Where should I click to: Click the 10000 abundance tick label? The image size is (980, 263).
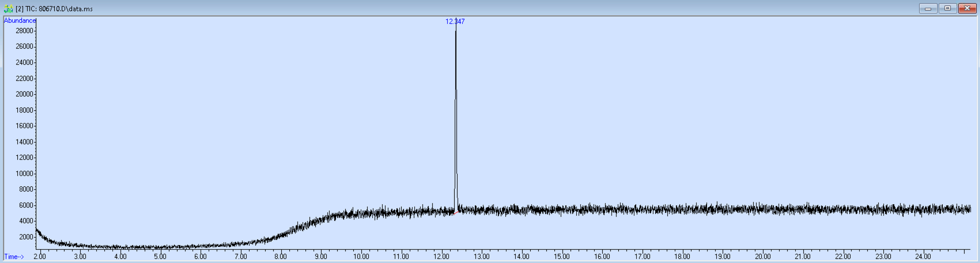point(24,174)
